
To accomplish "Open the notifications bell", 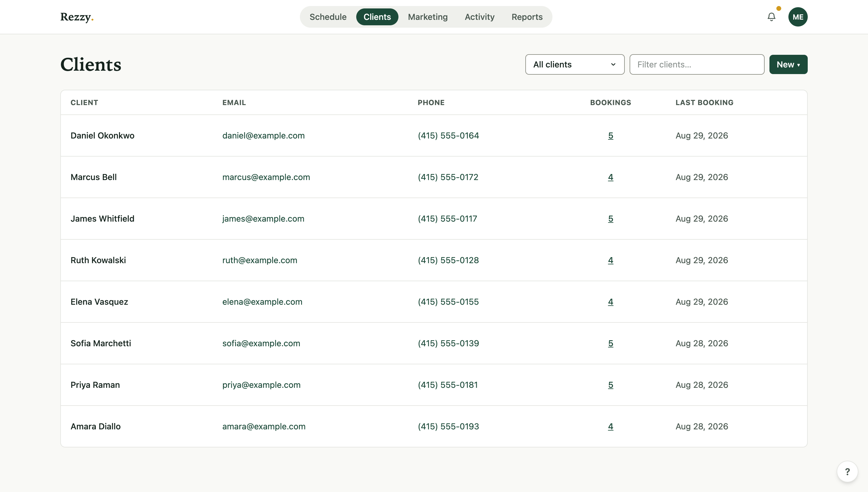I will (x=771, y=17).
